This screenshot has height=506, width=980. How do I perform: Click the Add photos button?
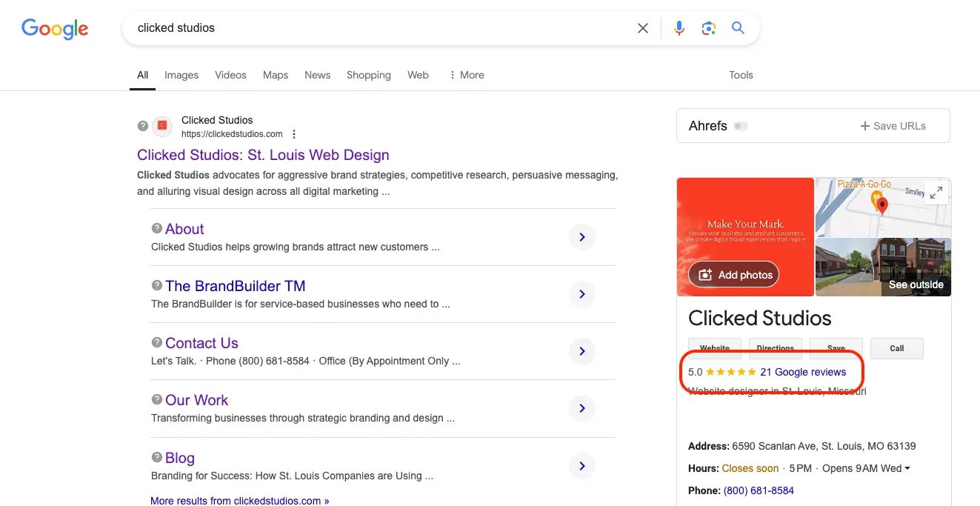(734, 275)
